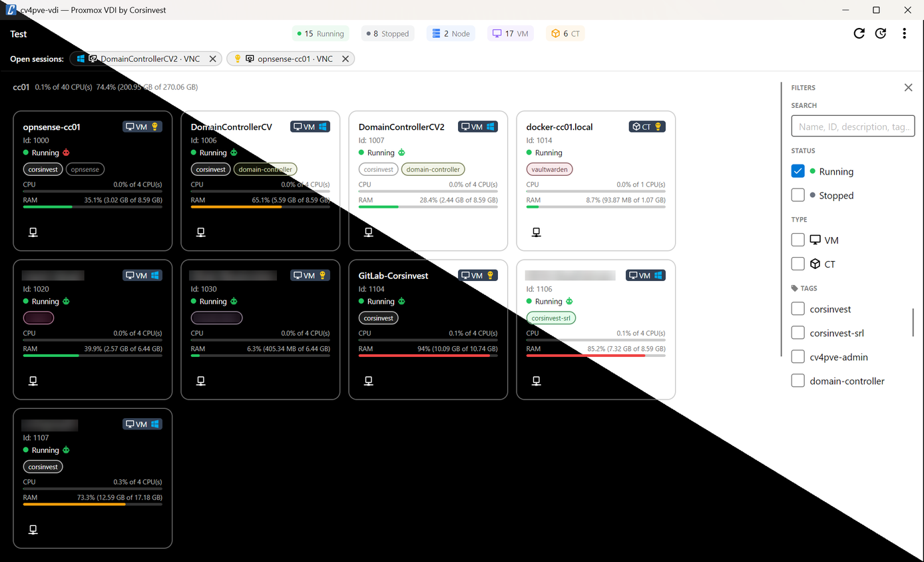This screenshot has width=924, height=562.
Task: Launch console icon on DomainControllerCV2 card
Action: (x=368, y=232)
